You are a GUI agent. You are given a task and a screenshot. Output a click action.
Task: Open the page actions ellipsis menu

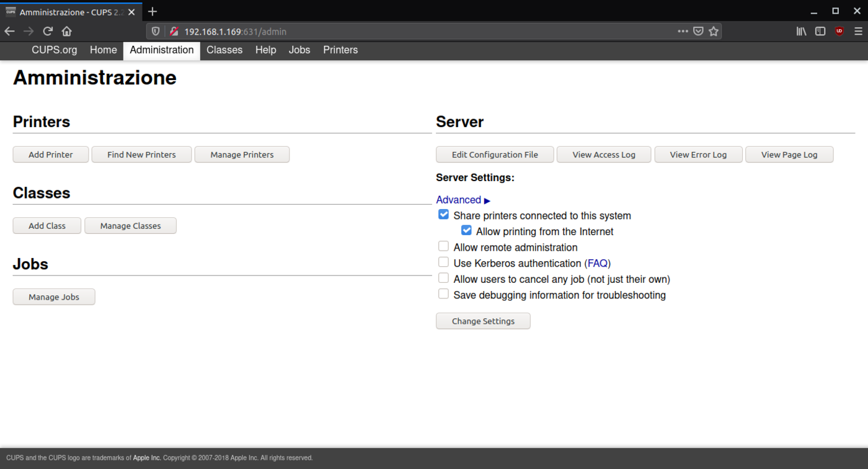[x=684, y=31]
